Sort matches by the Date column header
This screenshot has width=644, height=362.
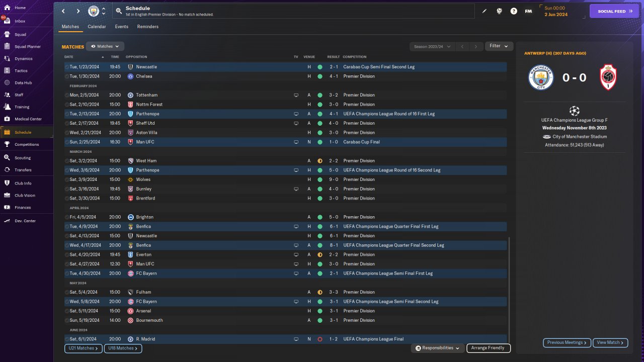point(69,57)
